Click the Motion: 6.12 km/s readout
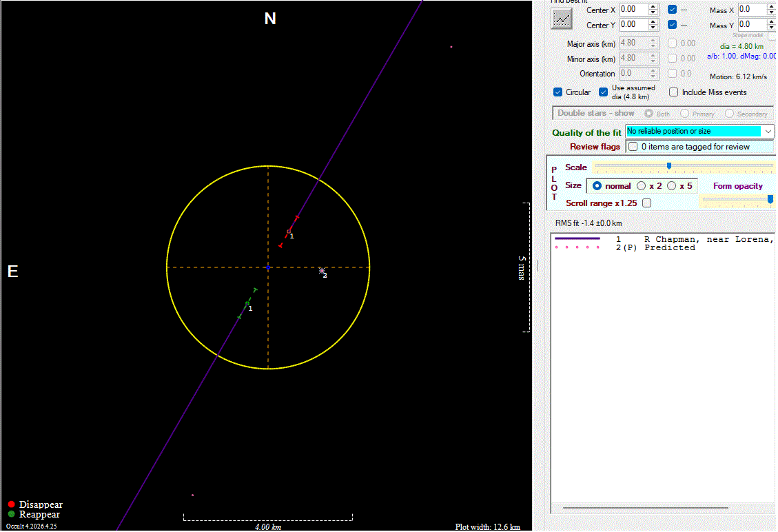 [x=738, y=77]
